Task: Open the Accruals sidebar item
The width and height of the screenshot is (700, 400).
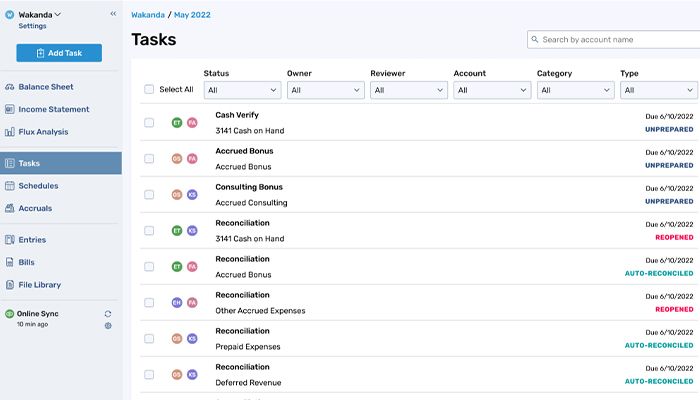Action: (x=35, y=208)
